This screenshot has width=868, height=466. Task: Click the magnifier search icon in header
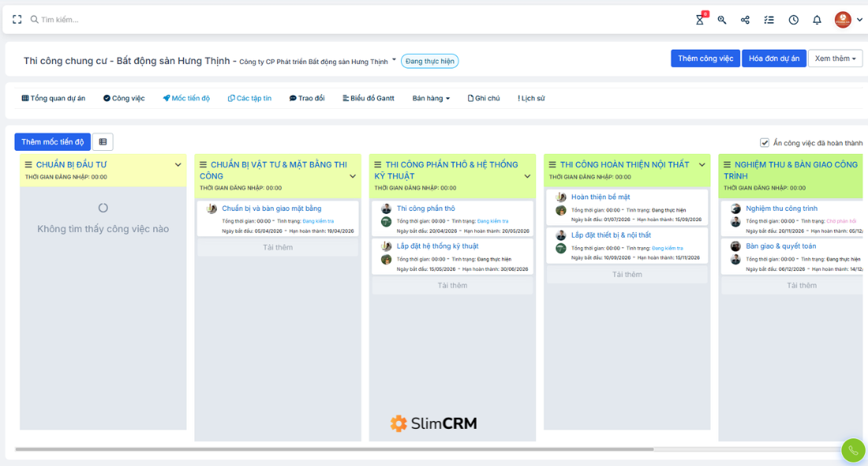click(722, 20)
